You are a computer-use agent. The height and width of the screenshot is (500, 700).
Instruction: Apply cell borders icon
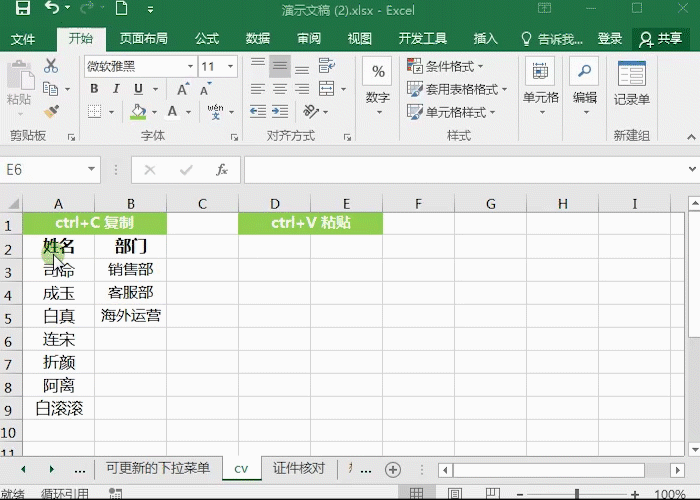pos(94,111)
